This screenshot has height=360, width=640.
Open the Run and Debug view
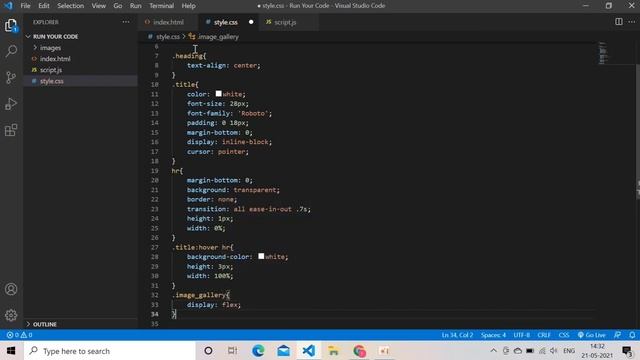point(11,104)
